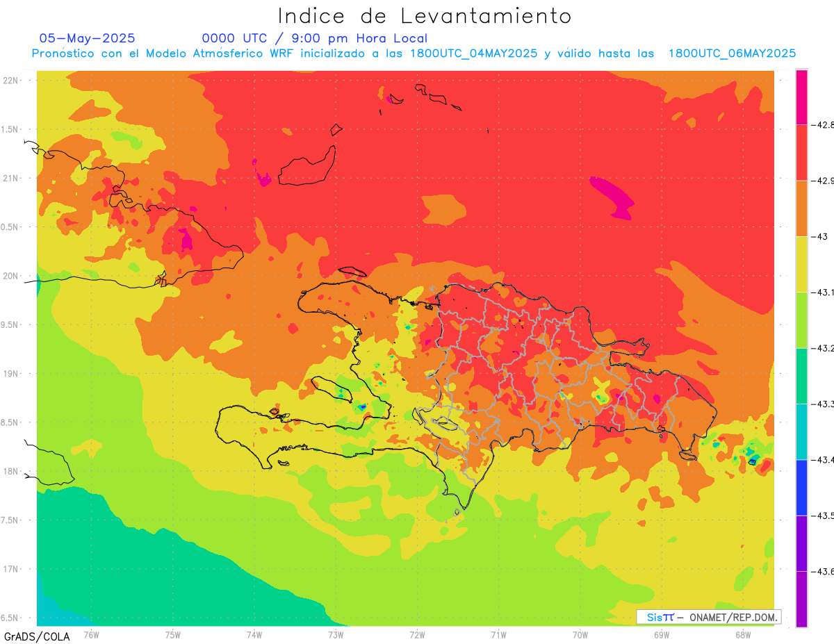Click the colorbar value "-42.9"
This screenshot has height=644, width=834.
click(x=823, y=181)
